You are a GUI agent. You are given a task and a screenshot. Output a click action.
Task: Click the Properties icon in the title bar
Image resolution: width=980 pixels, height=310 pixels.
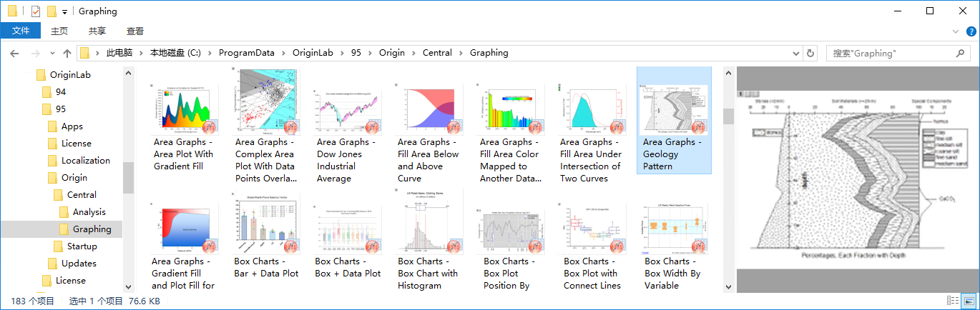coord(35,11)
